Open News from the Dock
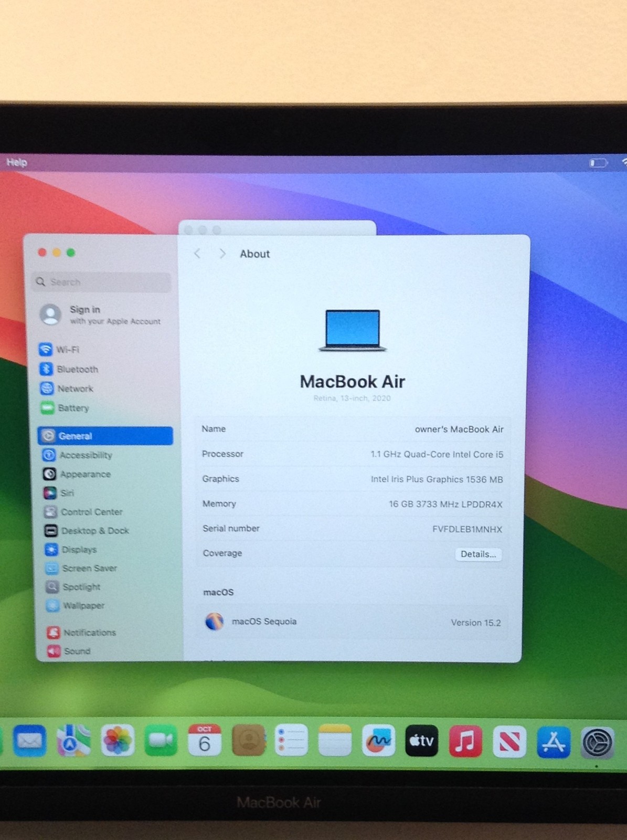Viewport: 627px width, 840px height. (x=509, y=741)
